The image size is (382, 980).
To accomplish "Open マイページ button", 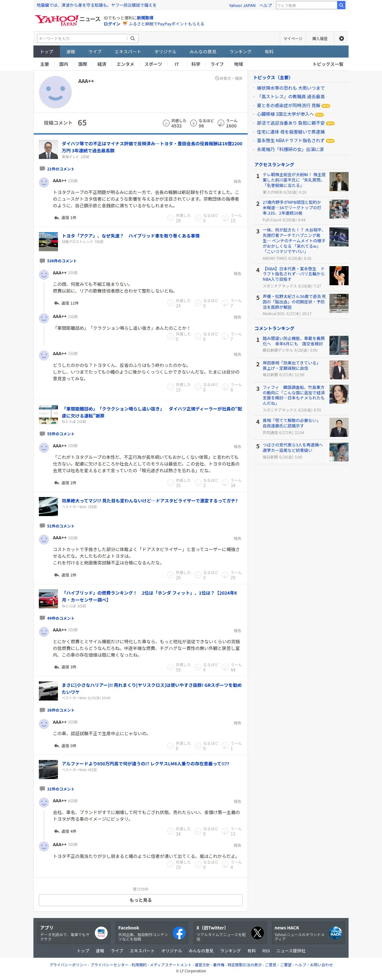I will coord(293,38).
